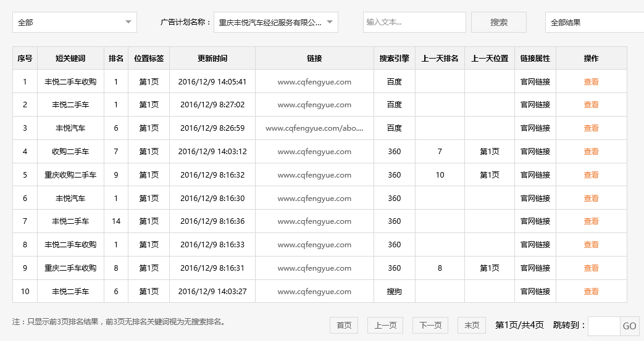Click update time 2016/12/9 14:03:27
This screenshot has width=644, height=341.
(x=212, y=291)
